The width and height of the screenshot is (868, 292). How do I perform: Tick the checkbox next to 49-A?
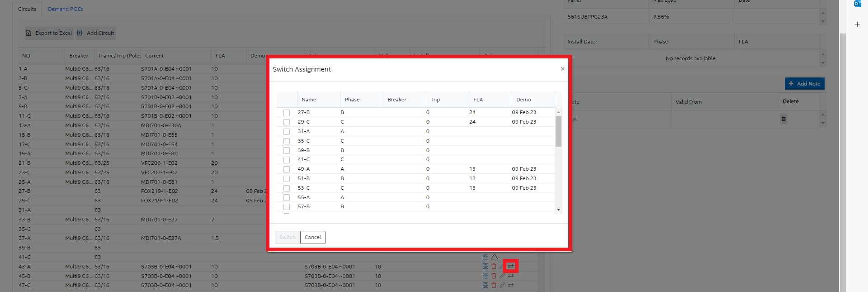click(x=287, y=169)
